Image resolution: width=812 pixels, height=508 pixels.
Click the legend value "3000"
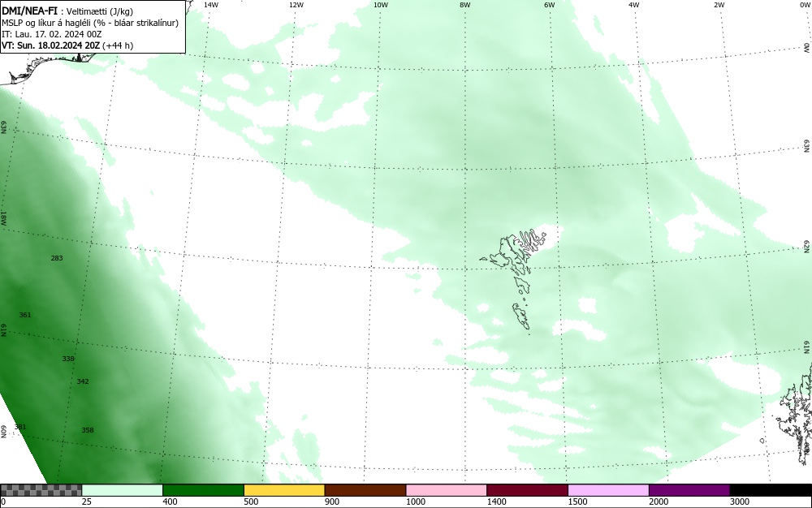coord(740,502)
